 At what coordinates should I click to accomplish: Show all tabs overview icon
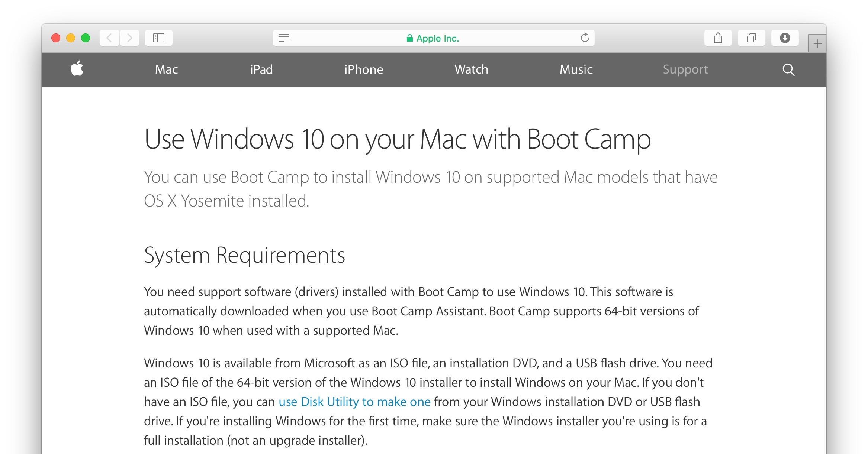point(751,38)
